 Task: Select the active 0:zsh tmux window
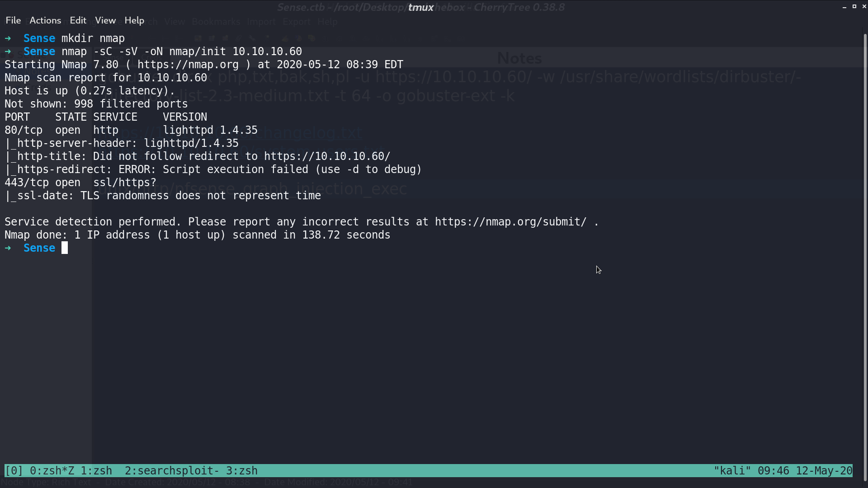coord(52,471)
